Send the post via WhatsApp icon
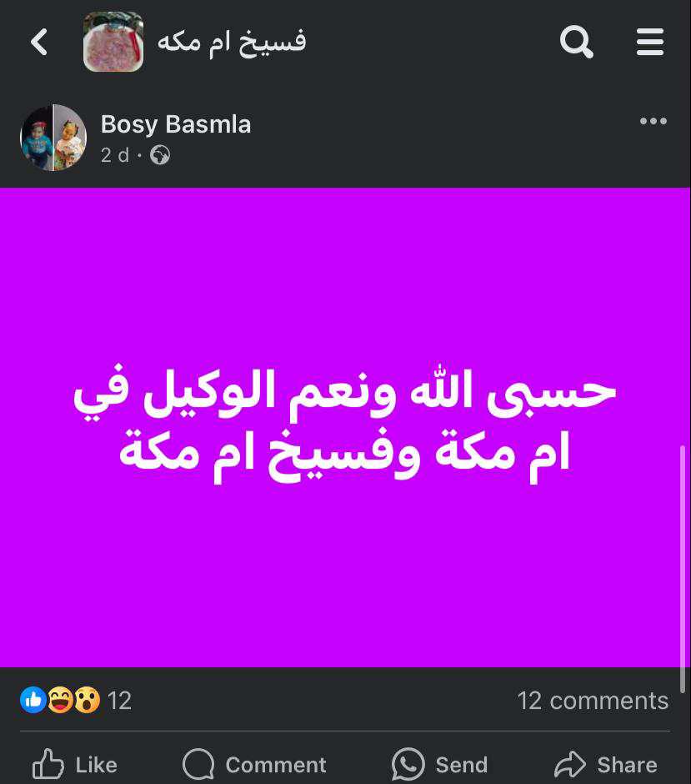Image resolution: width=691 pixels, height=784 pixels. 439,765
